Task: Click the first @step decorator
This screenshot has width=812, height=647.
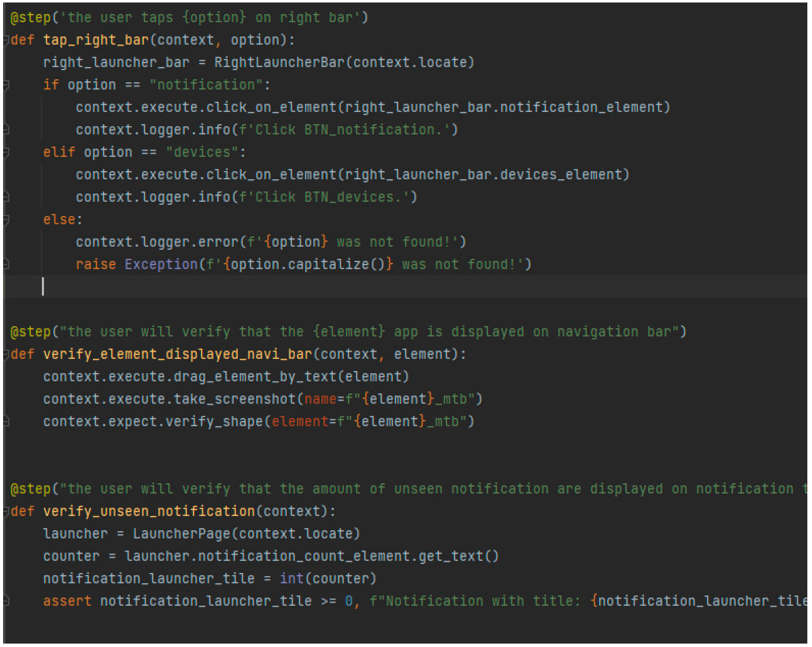Action: click(x=31, y=17)
